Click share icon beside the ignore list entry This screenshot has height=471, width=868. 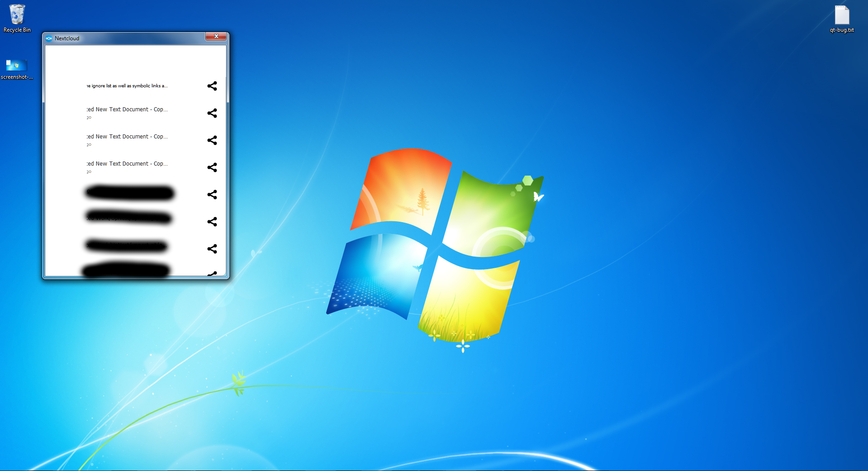click(212, 86)
